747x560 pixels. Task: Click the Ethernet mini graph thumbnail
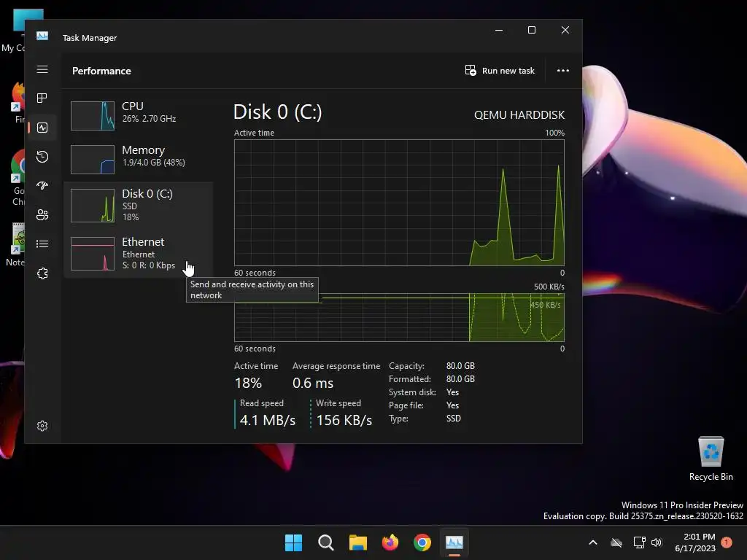tap(93, 254)
